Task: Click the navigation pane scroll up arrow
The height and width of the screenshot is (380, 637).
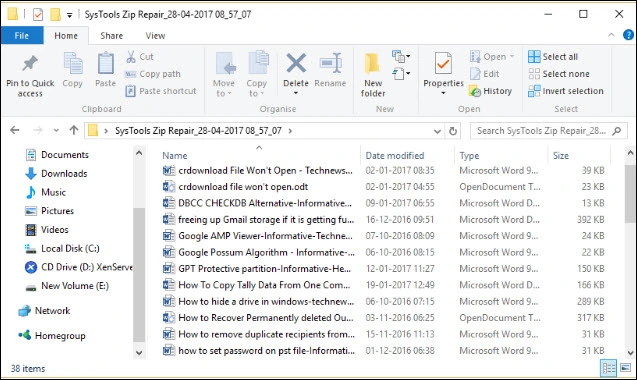Action: (139, 153)
